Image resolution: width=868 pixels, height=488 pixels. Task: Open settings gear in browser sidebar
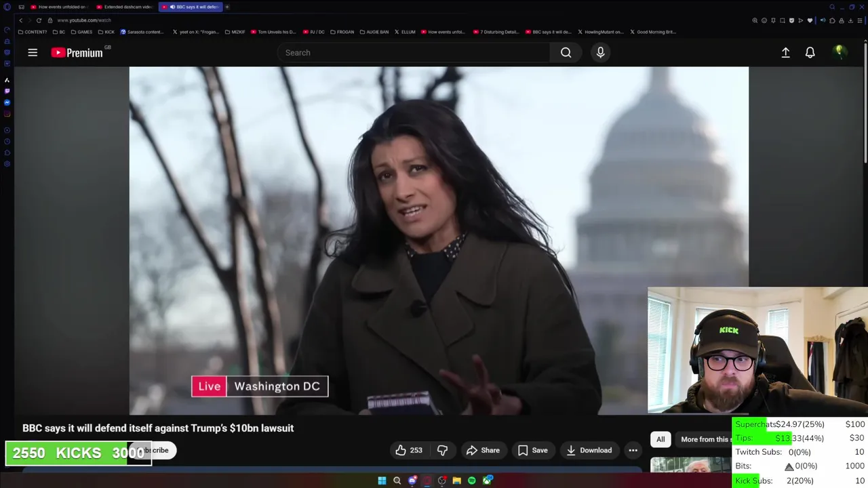[7, 164]
